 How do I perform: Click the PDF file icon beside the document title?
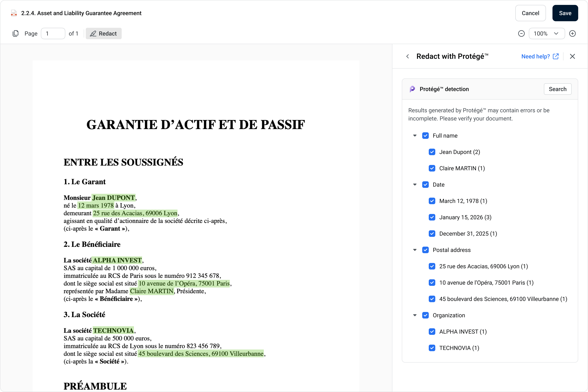pos(14,13)
